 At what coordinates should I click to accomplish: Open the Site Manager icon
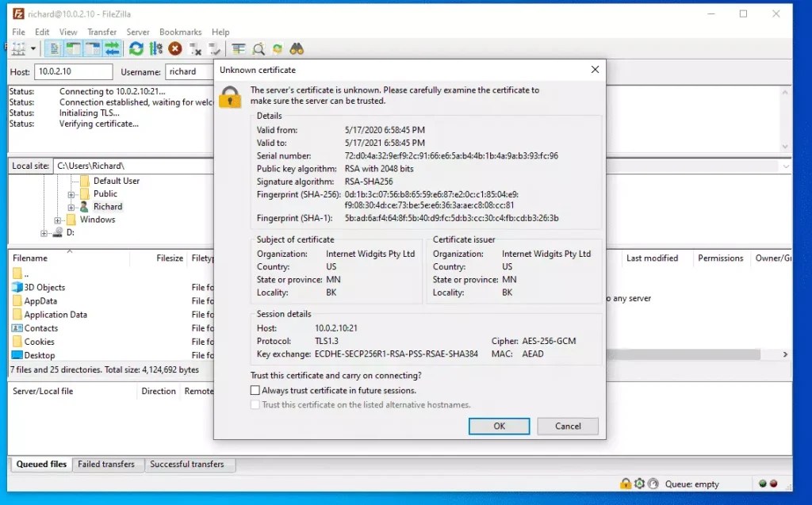coord(19,49)
